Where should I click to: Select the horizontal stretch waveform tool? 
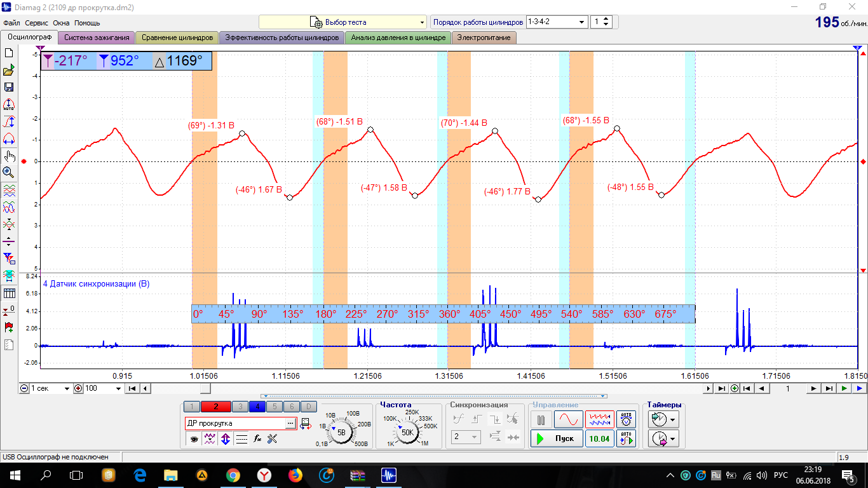(9, 139)
